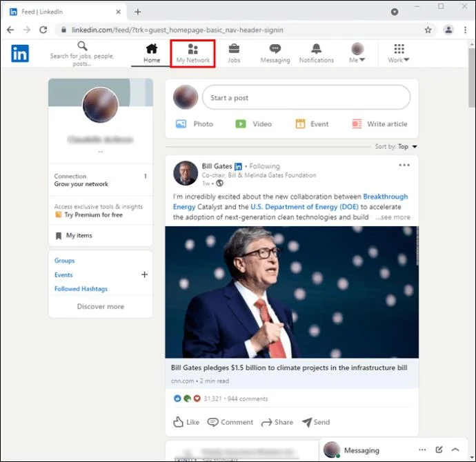
Task: Comment on the Bill Gates post
Action: point(230,422)
